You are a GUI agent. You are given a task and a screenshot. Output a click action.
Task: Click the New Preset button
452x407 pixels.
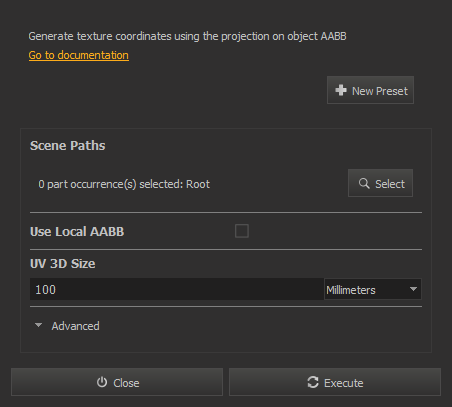(370, 90)
